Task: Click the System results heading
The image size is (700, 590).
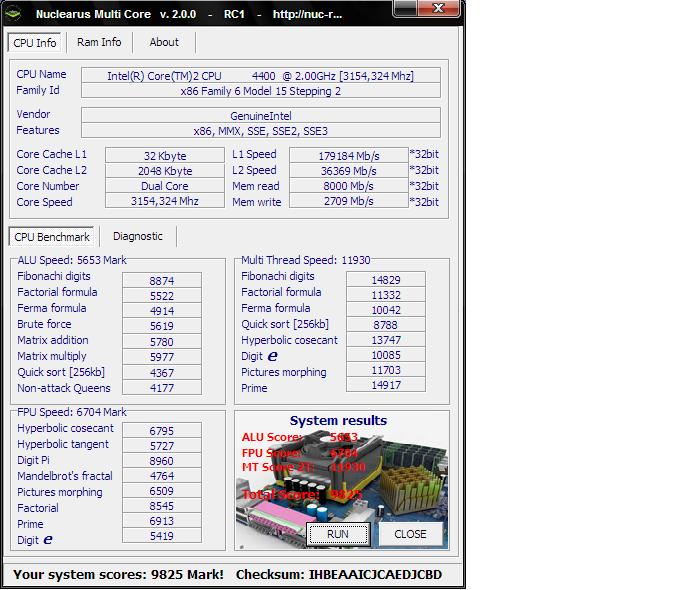Action: (x=338, y=420)
